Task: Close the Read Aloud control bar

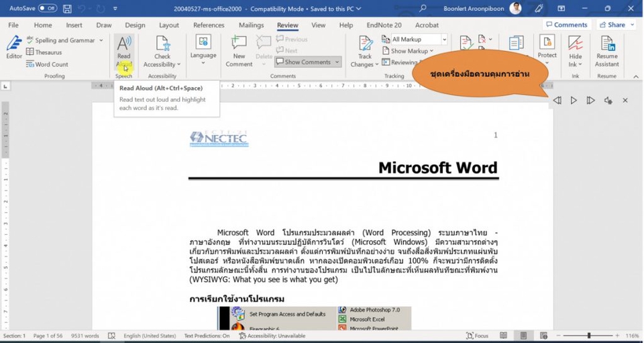Action: 625,100
